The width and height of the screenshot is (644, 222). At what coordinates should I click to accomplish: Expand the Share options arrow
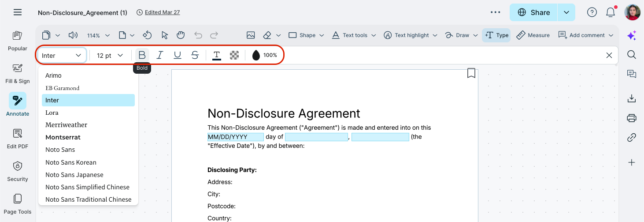point(566,12)
